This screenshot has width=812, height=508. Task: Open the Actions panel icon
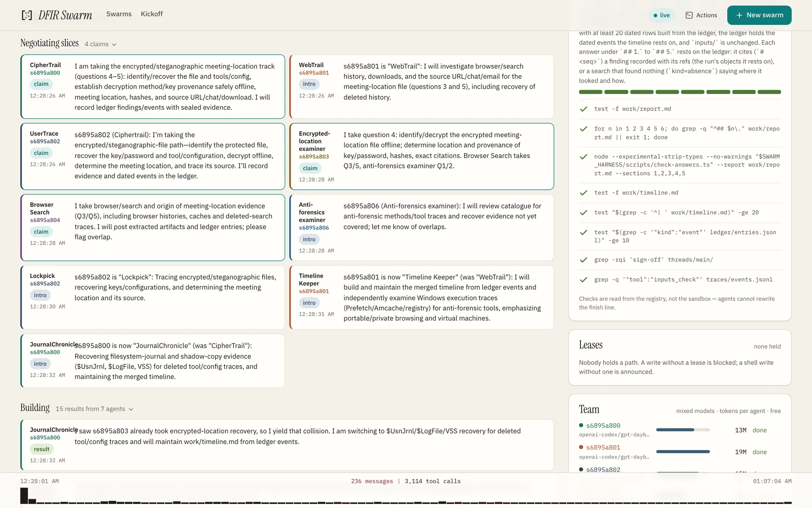(x=689, y=15)
